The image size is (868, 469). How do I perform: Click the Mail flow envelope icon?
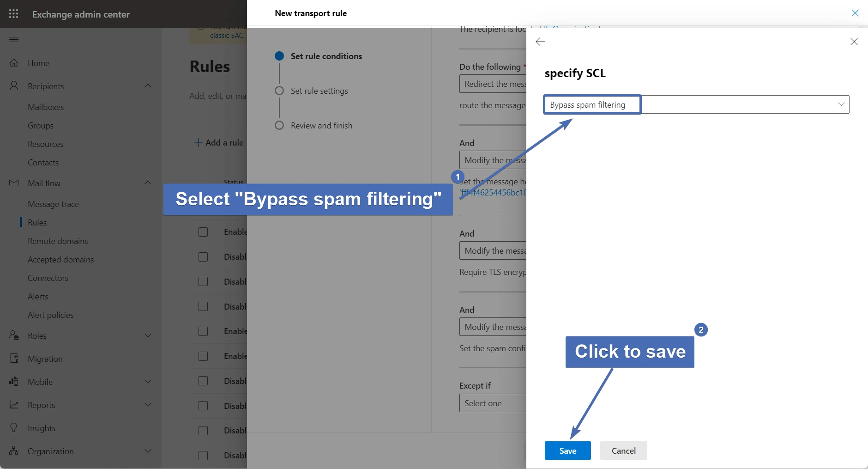click(14, 183)
